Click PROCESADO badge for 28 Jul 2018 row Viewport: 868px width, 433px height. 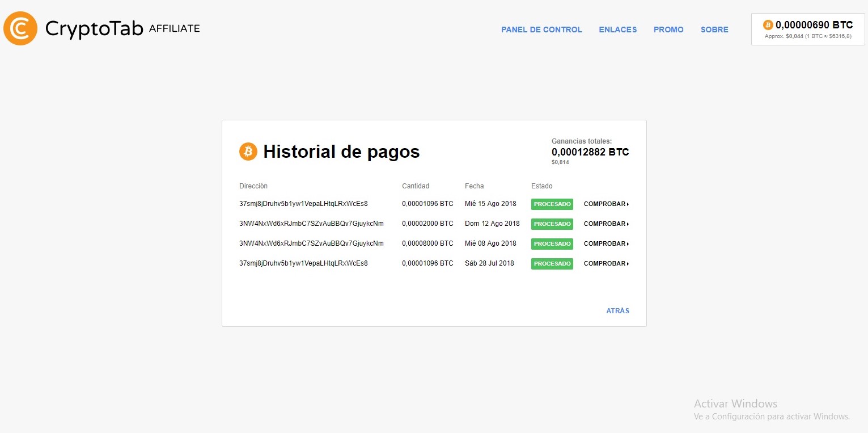click(552, 264)
